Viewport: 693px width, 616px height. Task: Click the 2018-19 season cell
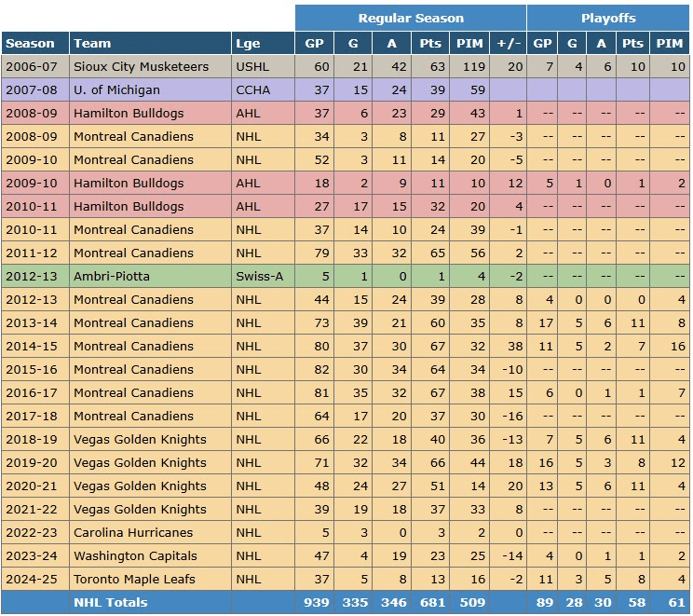pyautogui.click(x=34, y=440)
